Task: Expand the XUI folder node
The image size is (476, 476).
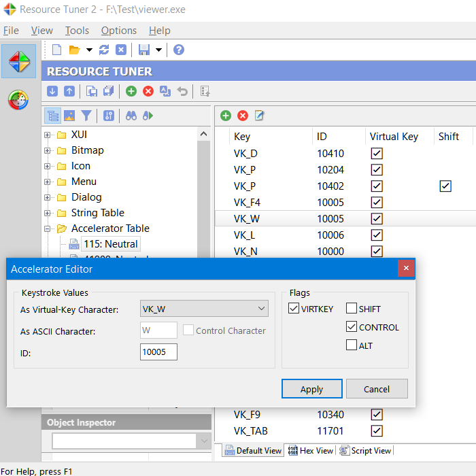Action: click(x=47, y=135)
